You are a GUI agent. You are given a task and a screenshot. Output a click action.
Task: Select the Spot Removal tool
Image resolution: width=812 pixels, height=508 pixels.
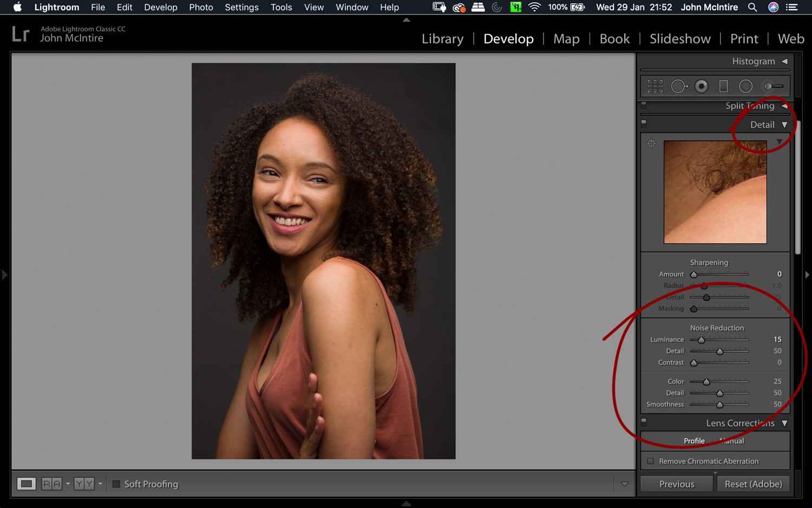pyautogui.click(x=679, y=86)
